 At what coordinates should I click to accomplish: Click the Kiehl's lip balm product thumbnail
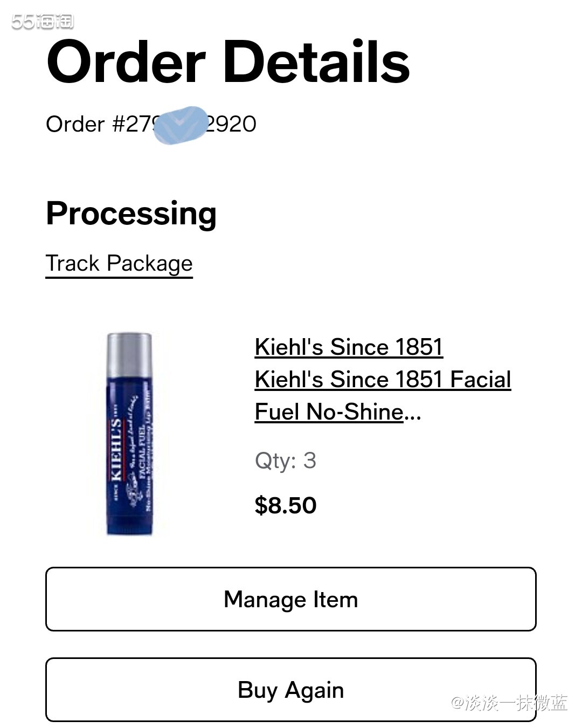129,434
